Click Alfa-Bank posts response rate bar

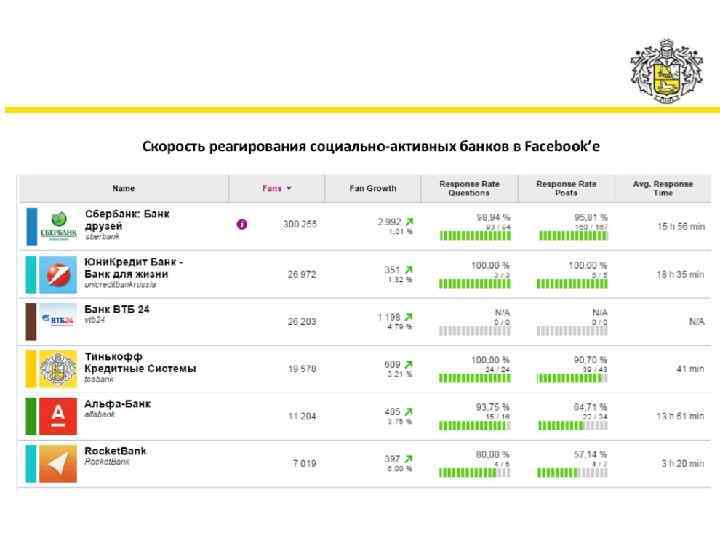tap(572, 426)
